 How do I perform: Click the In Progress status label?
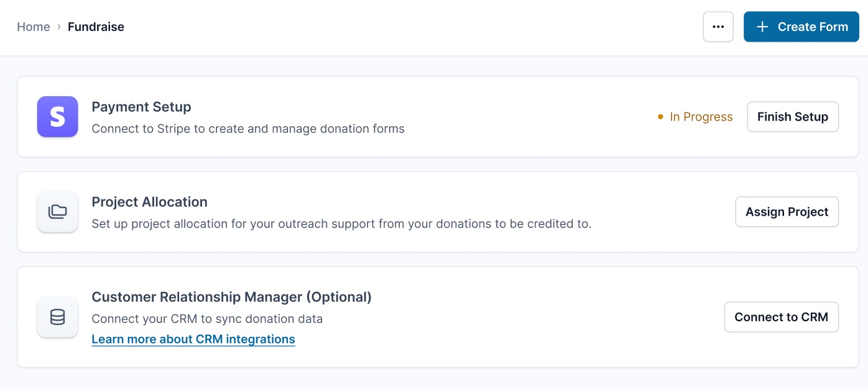[701, 117]
